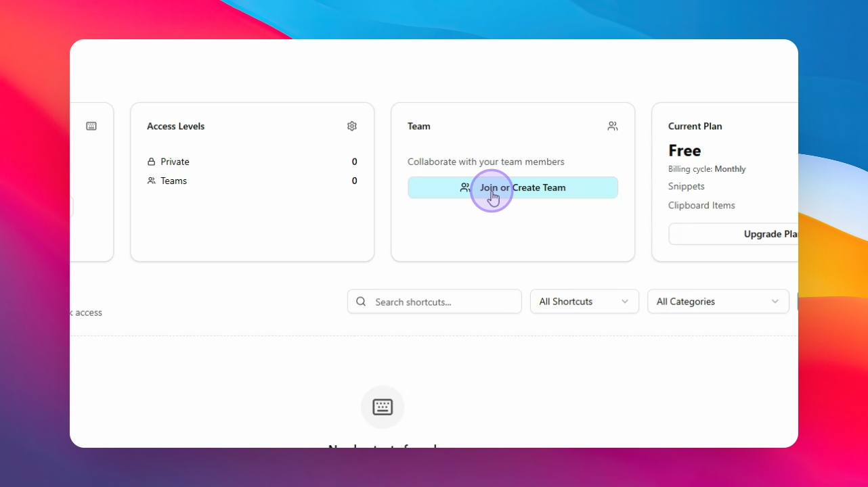Open the All Categories dropdown

718,302
